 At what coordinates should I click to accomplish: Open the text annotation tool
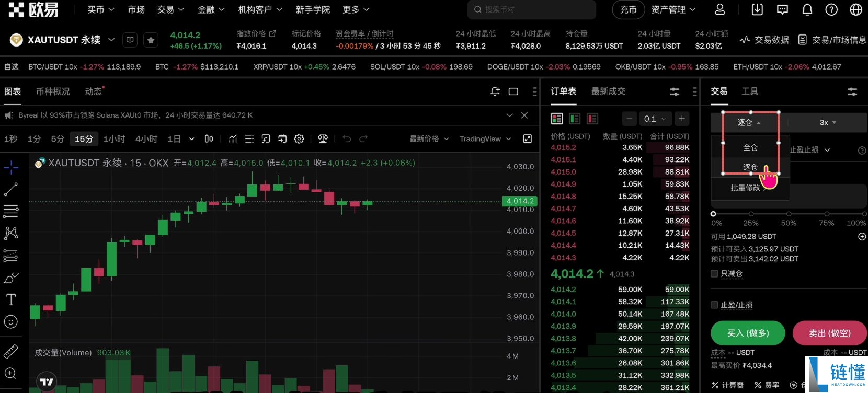click(11, 299)
